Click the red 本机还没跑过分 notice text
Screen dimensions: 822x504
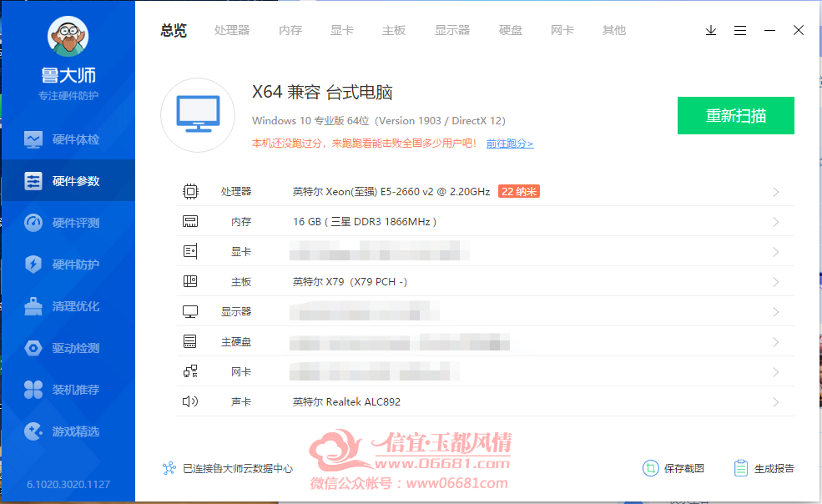pos(365,144)
